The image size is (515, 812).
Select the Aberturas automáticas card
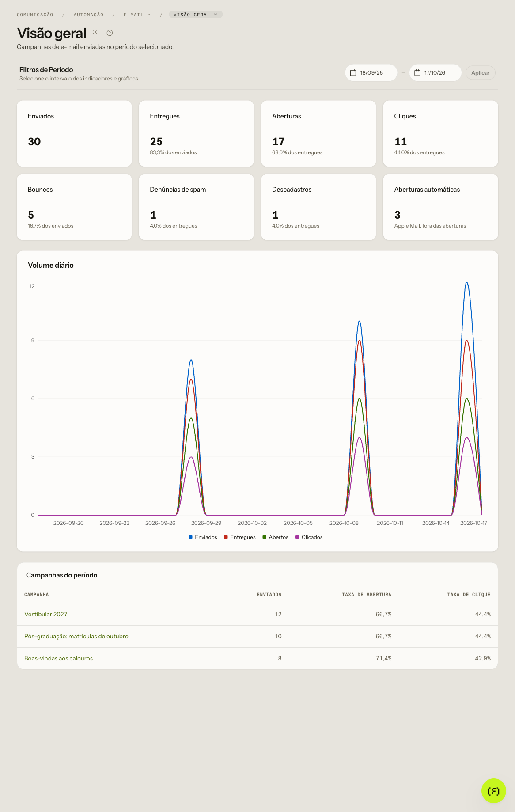pos(441,207)
